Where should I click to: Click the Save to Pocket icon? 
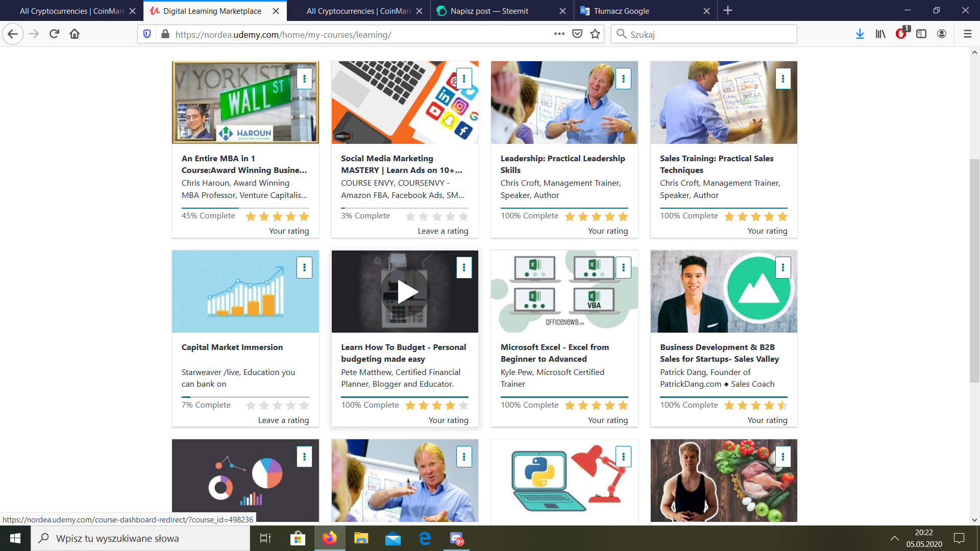(x=577, y=34)
